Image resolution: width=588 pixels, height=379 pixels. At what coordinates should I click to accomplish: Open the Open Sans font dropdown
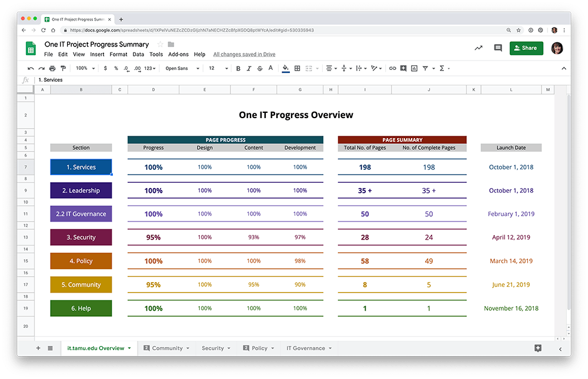182,68
